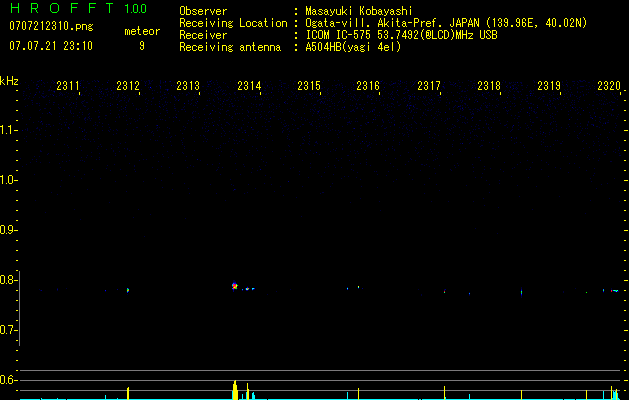Click the gray vertical range bar beside the frequency axis

coord(19,308)
